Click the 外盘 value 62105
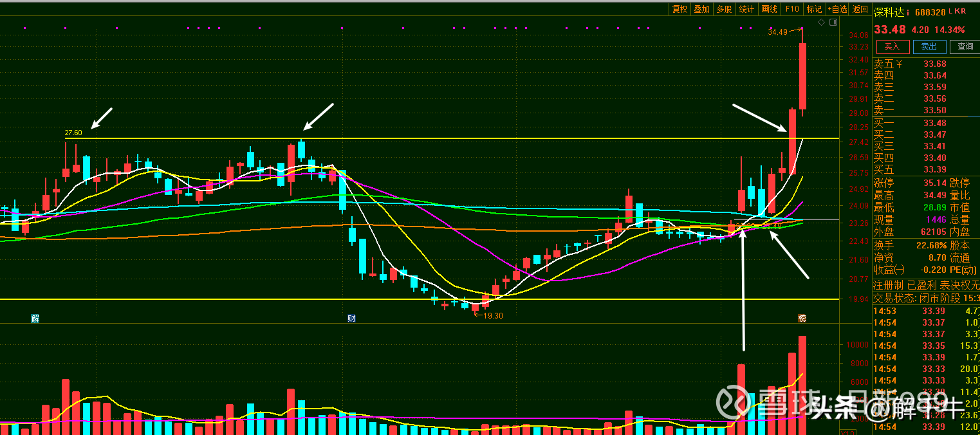980x435 pixels. (934, 232)
